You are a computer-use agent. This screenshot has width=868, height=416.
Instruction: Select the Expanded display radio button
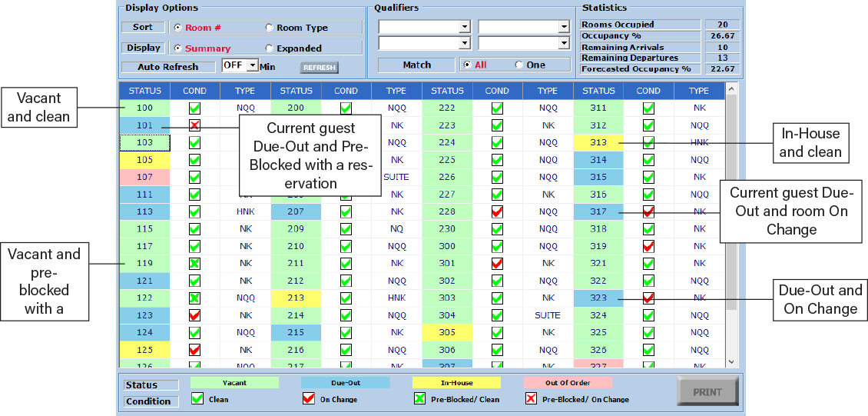pyautogui.click(x=269, y=48)
